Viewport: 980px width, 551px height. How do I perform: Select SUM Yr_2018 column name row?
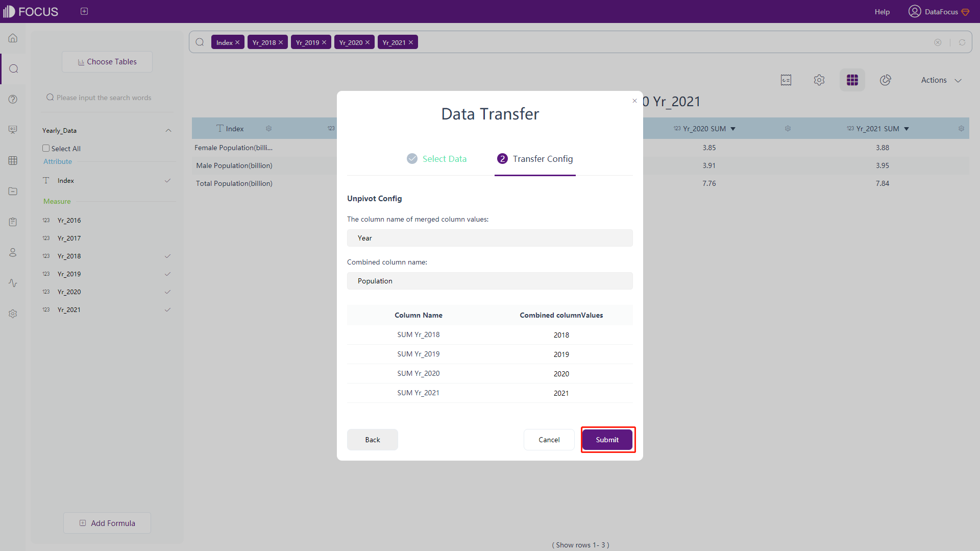click(419, 334)
